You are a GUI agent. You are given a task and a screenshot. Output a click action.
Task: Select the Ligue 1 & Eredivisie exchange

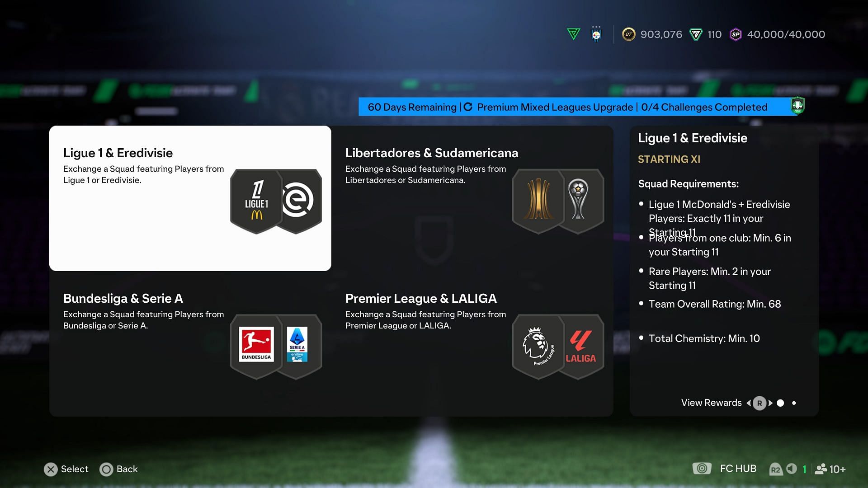pos(190,198)
